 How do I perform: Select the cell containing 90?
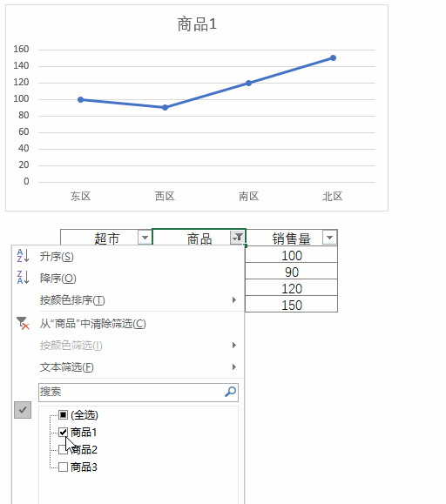tap(291, 272)
